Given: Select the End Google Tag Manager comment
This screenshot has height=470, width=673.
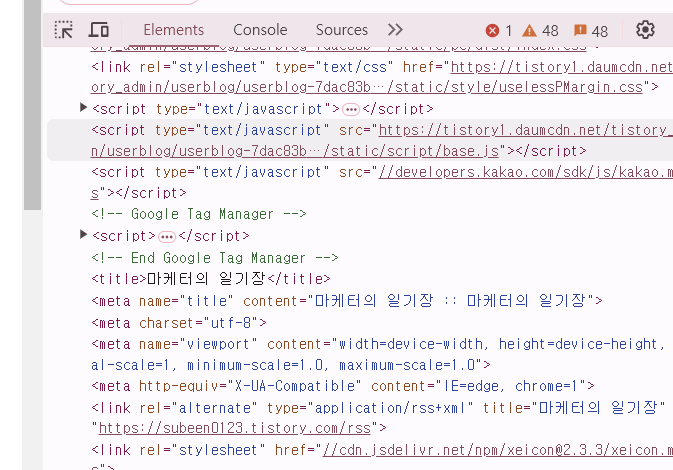Looking at the screenshot, I should pyautogui.click(x=215, y=258).
